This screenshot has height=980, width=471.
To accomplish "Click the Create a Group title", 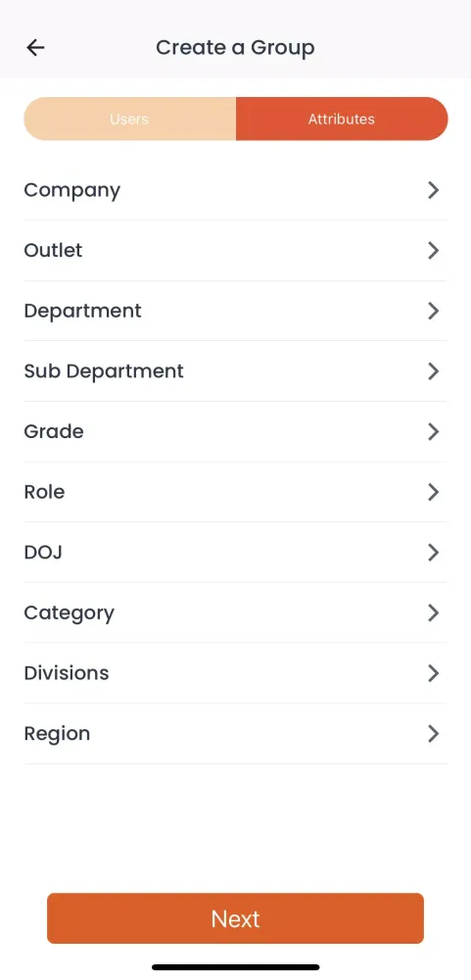I will point(235,47).
